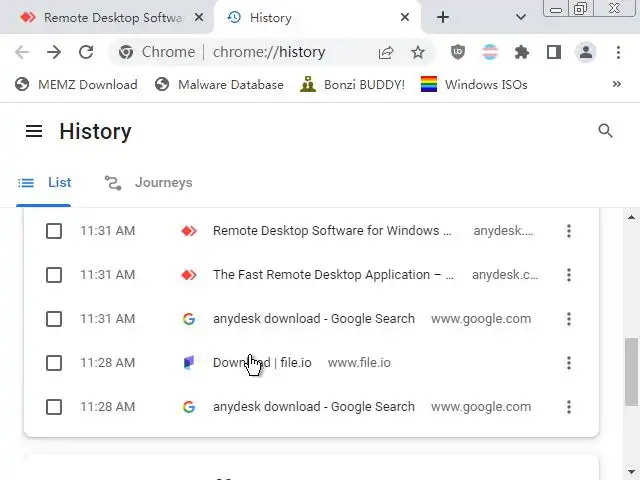Click the AnyDesk favicon on Remote Desktop Software row

pyautogui.click(x=189, y=231)
